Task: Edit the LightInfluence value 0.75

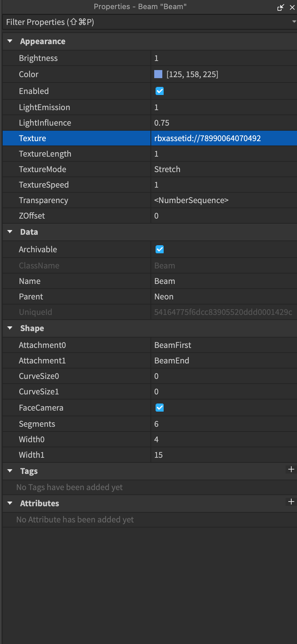Action: (224, 123)
